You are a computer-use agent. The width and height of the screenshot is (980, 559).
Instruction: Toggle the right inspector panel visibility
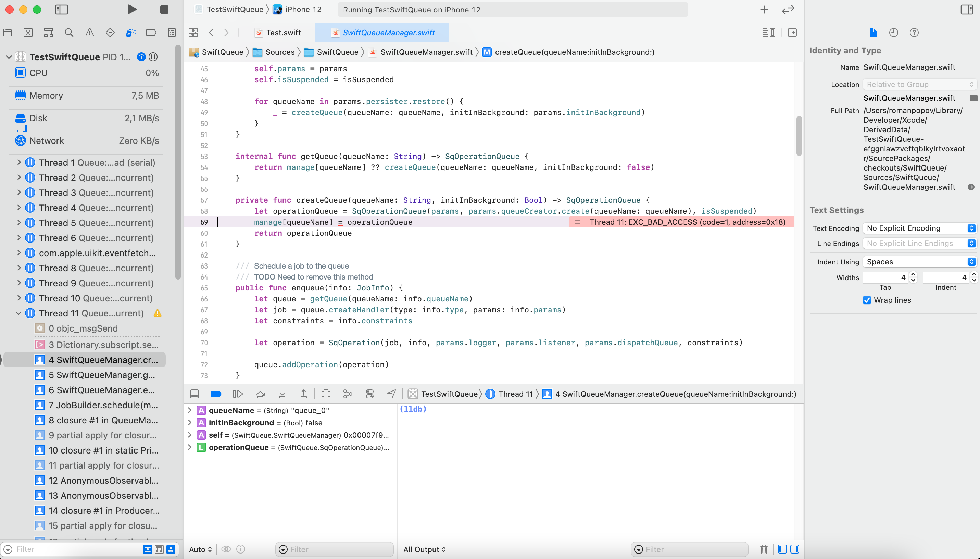(x=967, y=9)
